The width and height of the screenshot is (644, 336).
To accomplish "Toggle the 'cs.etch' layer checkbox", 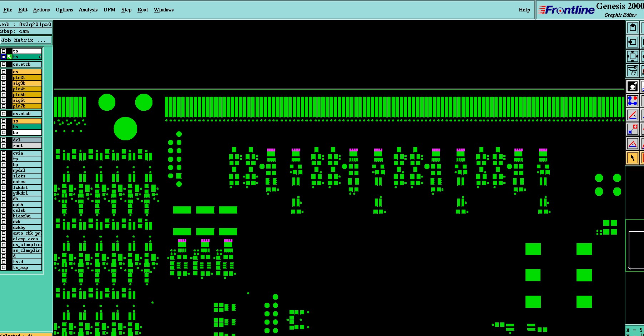I will pos(4,64).
